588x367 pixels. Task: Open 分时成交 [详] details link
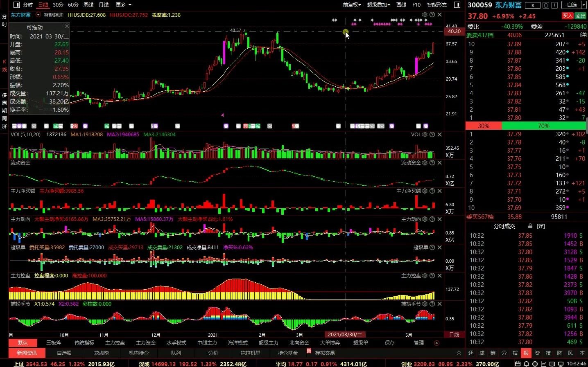541,226
